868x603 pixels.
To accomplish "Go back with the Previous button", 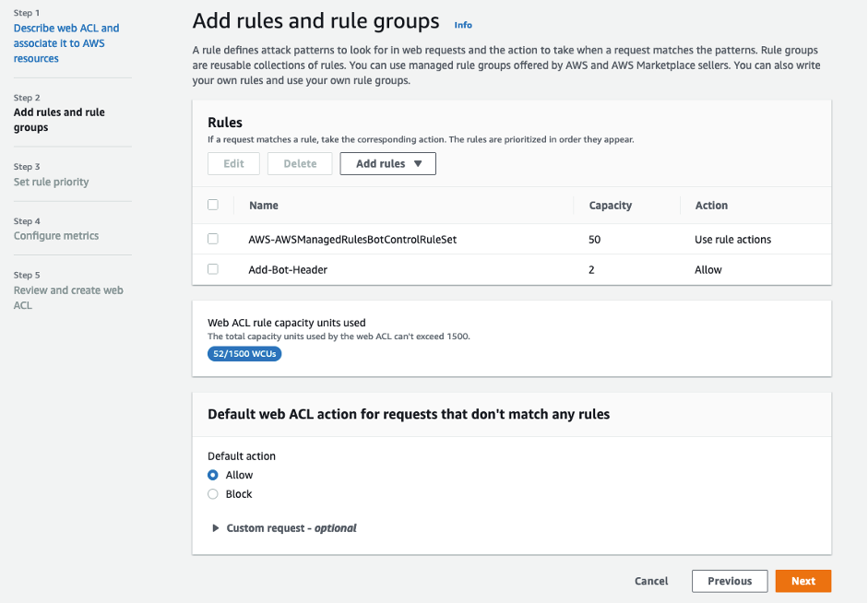I will tap(730, 581).
